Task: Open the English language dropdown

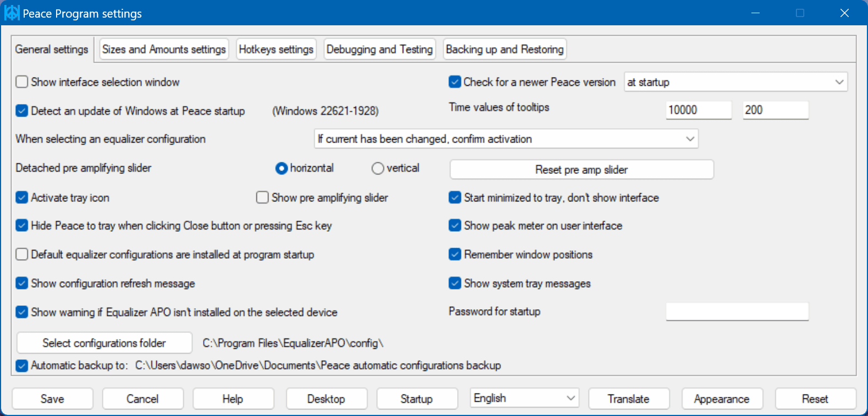Action: point(524,398)
